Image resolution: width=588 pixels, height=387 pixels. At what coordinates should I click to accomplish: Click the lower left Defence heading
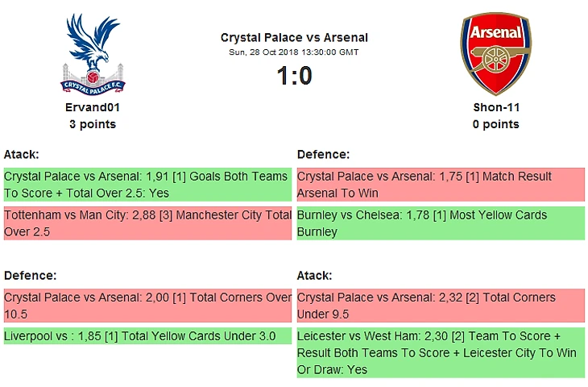[30, 276]
